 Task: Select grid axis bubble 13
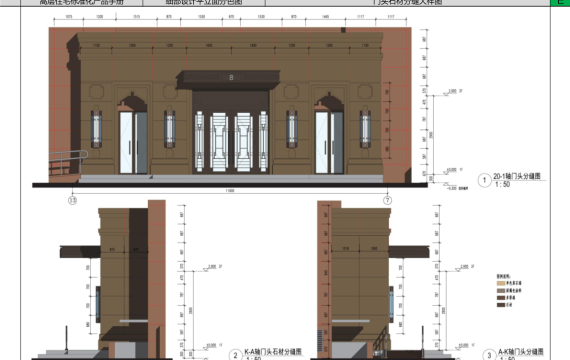[72, 200]
